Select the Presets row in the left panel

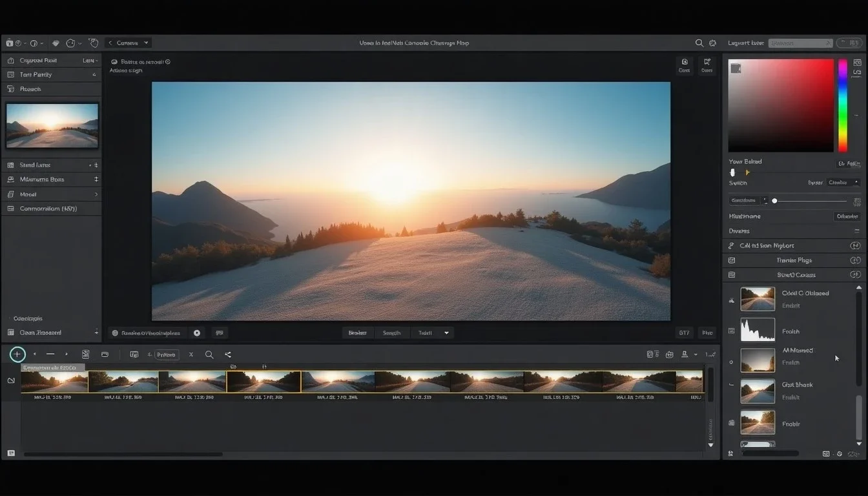point(52,89)
